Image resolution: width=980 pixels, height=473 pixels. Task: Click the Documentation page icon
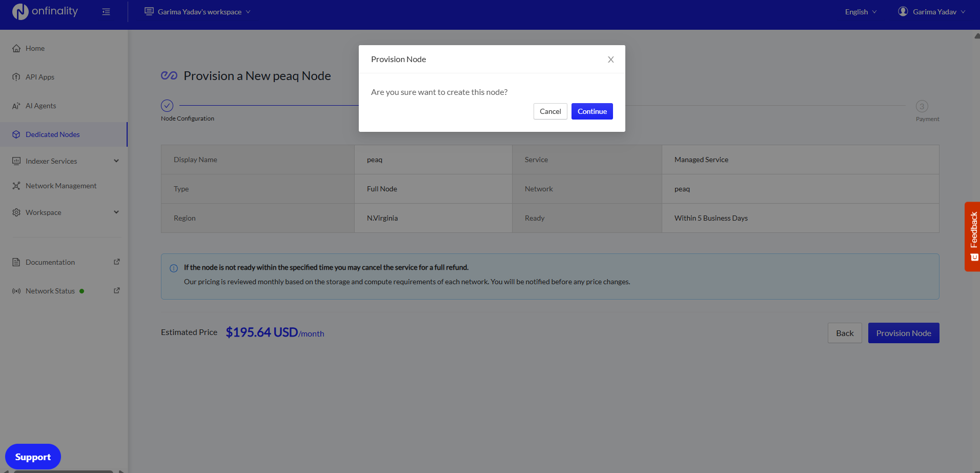pos(16,262)
